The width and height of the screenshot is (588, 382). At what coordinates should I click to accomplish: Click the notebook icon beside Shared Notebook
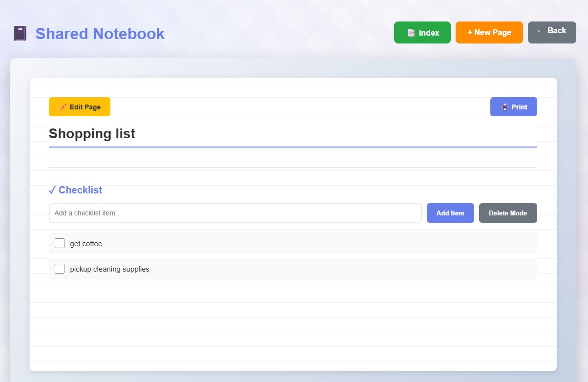click(20, 34)
